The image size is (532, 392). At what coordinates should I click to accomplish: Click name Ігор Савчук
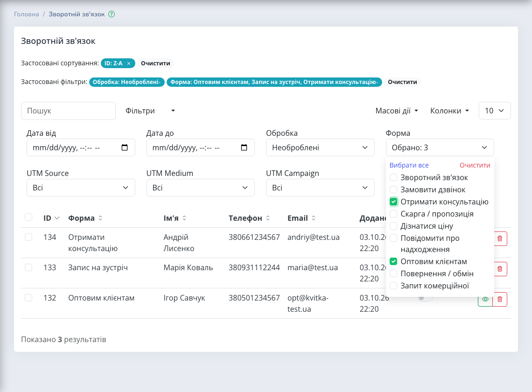184,298
